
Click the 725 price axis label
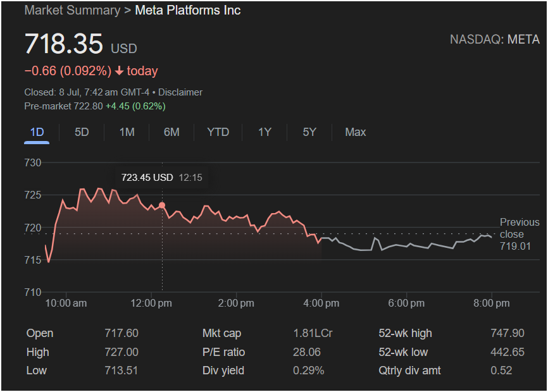coord(32,195)
